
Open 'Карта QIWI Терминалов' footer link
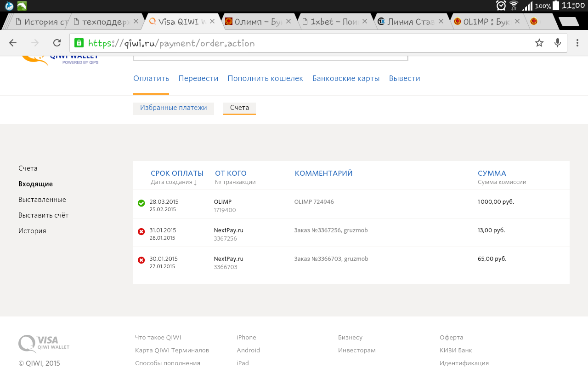click(172, 351)
